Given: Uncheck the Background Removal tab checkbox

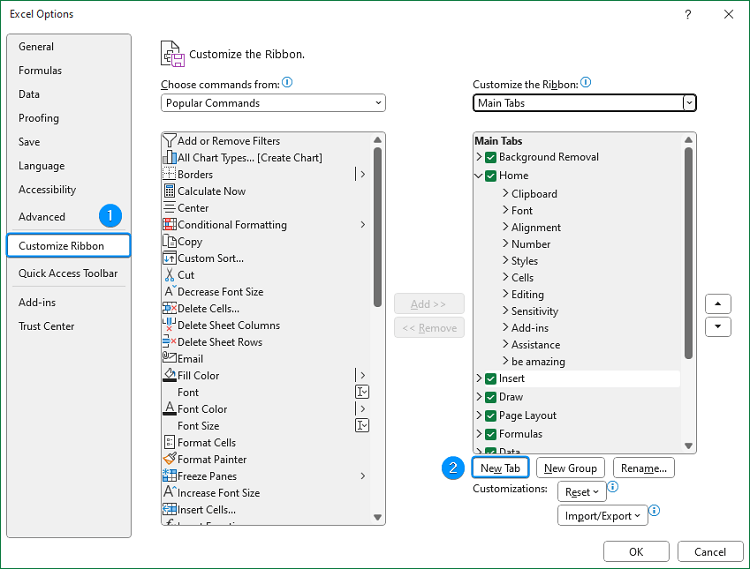Looking at the screenshot, I should [x=490, y=157].
